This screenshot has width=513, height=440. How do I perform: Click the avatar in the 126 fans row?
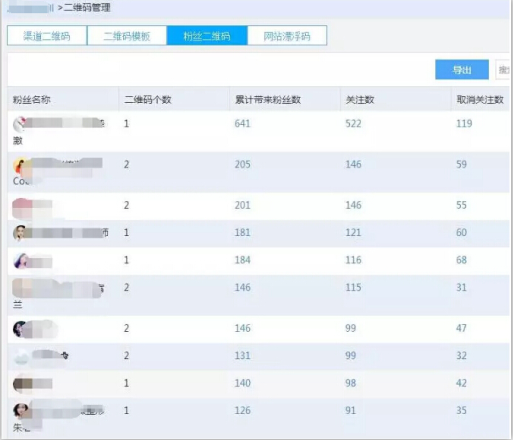coord(20,410)
